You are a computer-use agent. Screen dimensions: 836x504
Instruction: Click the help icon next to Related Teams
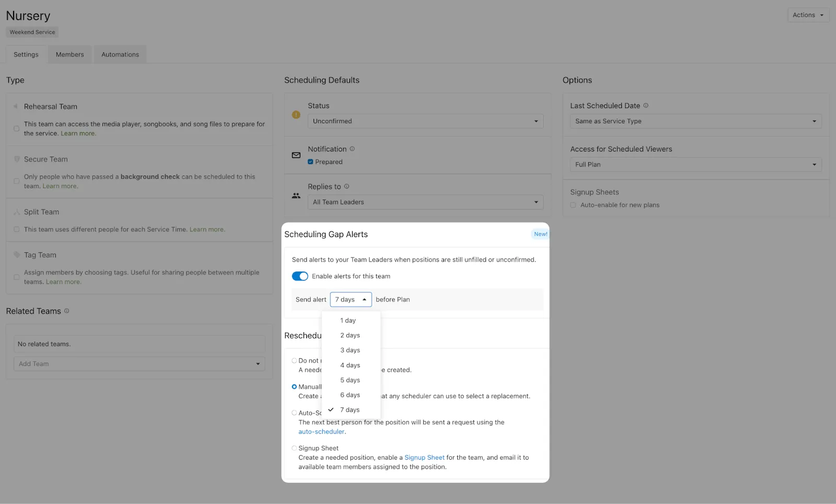click(66, 311)
